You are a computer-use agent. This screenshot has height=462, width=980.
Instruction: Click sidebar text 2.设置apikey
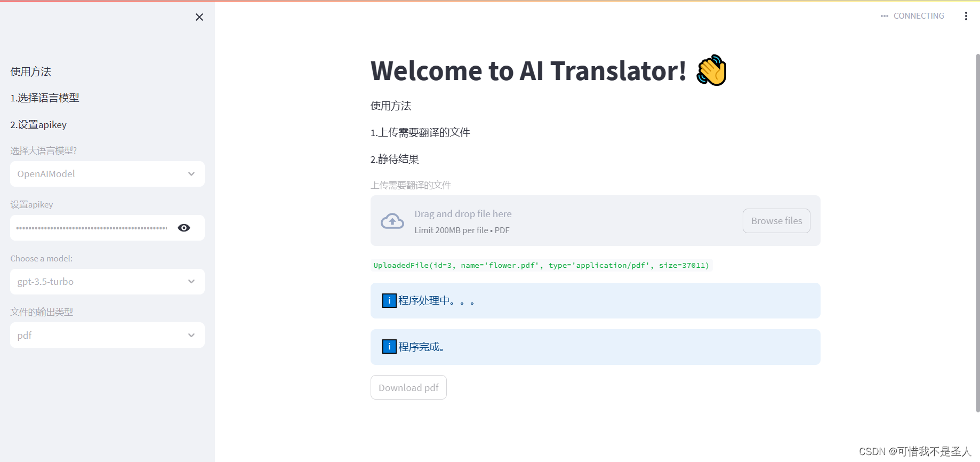pos(38,125)
